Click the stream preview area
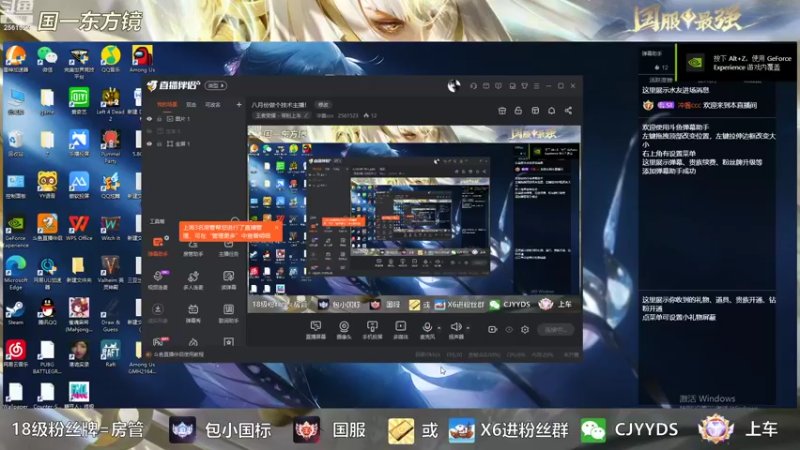 click(414, 219)
